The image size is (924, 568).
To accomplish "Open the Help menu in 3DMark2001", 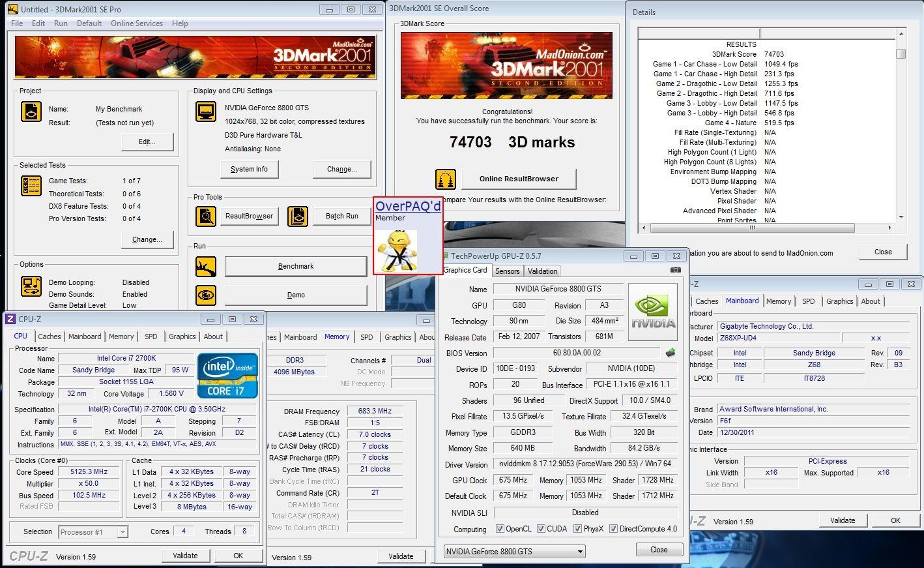I will pos(180,23).
